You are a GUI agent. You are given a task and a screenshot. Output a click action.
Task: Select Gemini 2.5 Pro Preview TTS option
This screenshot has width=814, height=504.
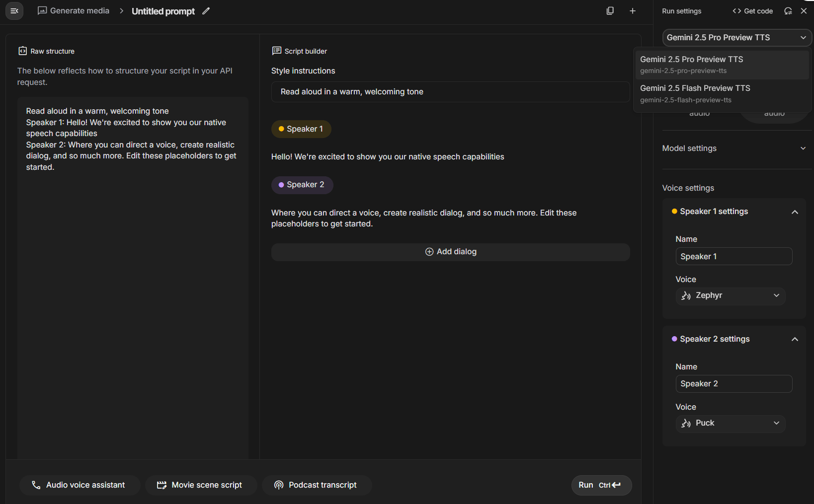click(722, 65)
